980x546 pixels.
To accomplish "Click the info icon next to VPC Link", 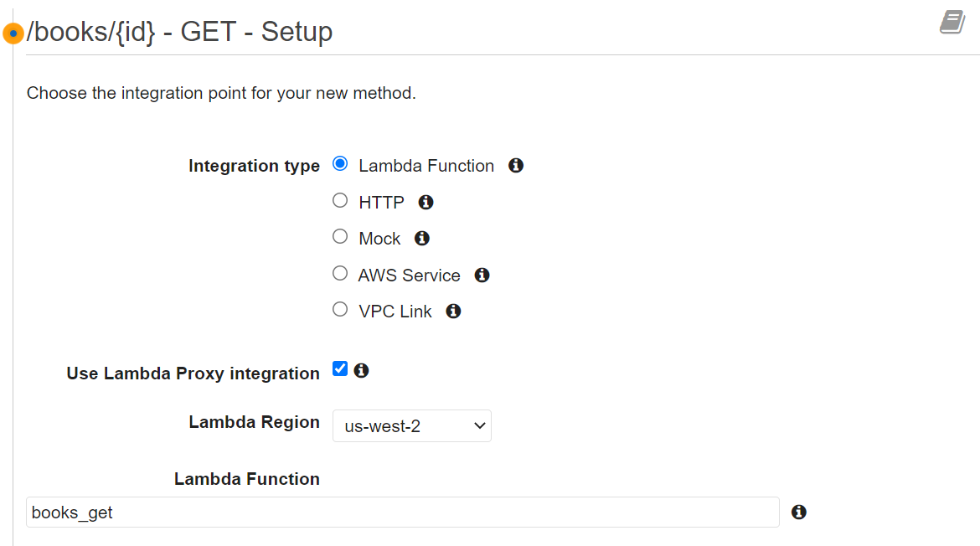I will pos(453,311).
